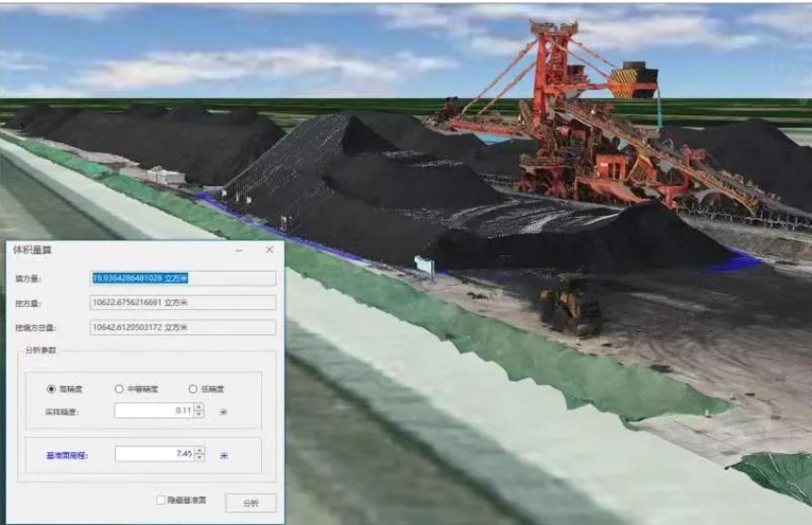The height and width of the screenshot is (525, 812).
Task: Click the small white signboard beside coal pile
Action: (x=423, y=263)
